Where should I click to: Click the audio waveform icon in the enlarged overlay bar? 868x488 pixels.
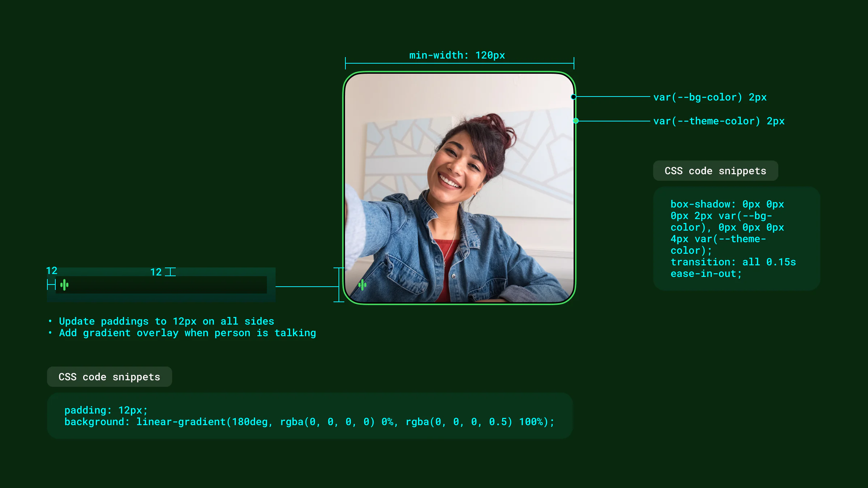coord(64,285)
